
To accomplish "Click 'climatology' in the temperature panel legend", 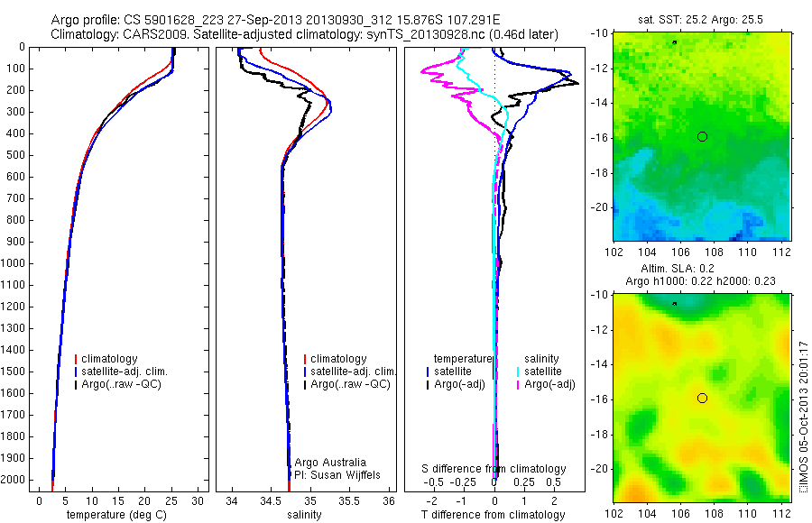I will 109,359.
